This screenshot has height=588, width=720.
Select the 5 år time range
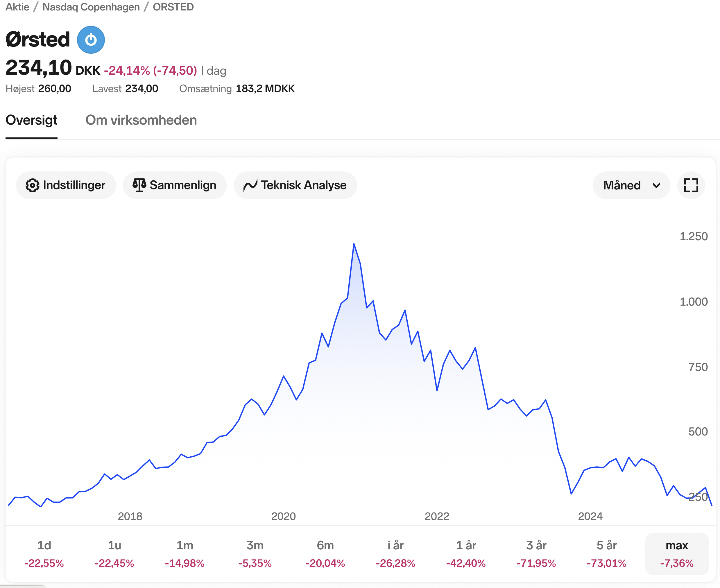tap(607, 553)
